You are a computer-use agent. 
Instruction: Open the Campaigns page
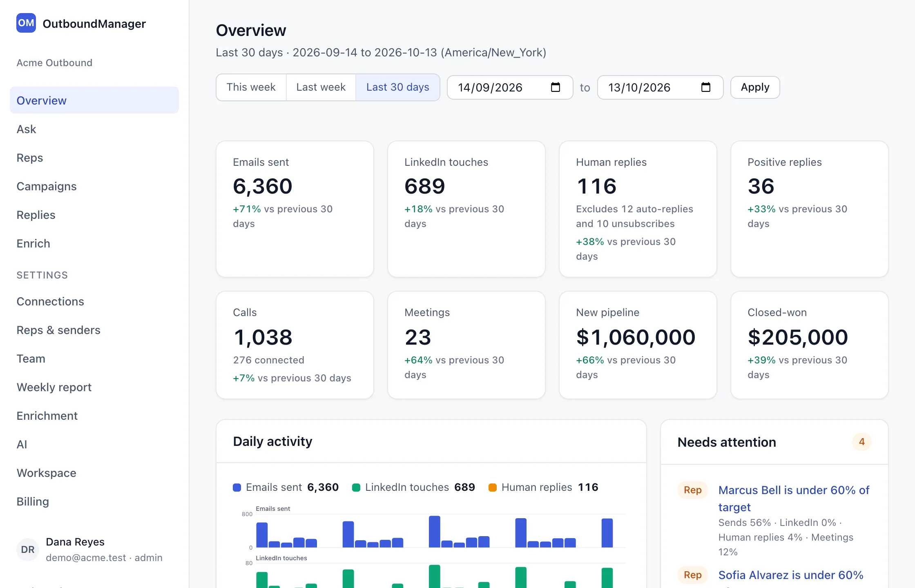point(94,186)
